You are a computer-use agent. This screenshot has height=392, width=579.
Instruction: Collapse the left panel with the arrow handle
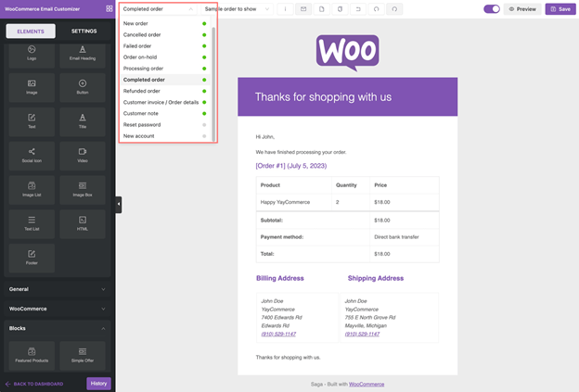pyautogui.click(x=118, y=205)
